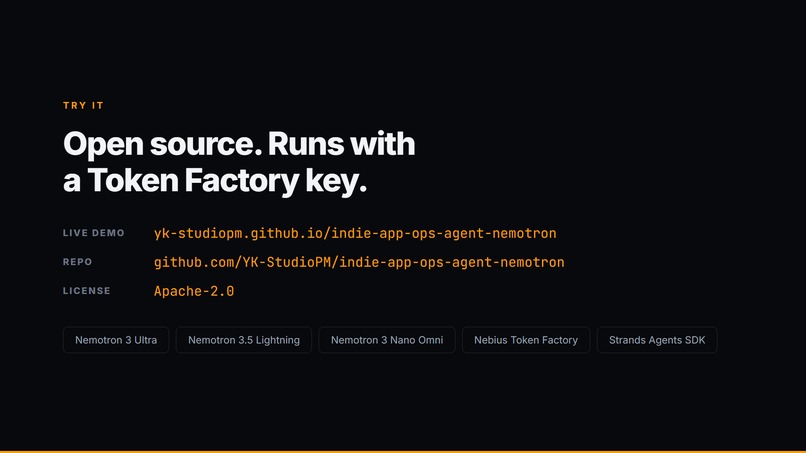Select the Nemotron 3 Ultra tag
The image size is (806, 453).
click(x=116, y=340)
